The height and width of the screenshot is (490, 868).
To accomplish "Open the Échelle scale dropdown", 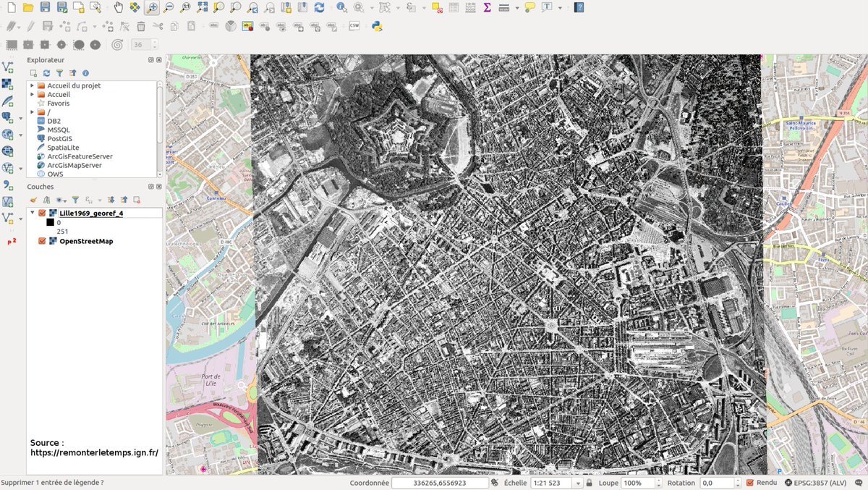I will tap(579, 483).
